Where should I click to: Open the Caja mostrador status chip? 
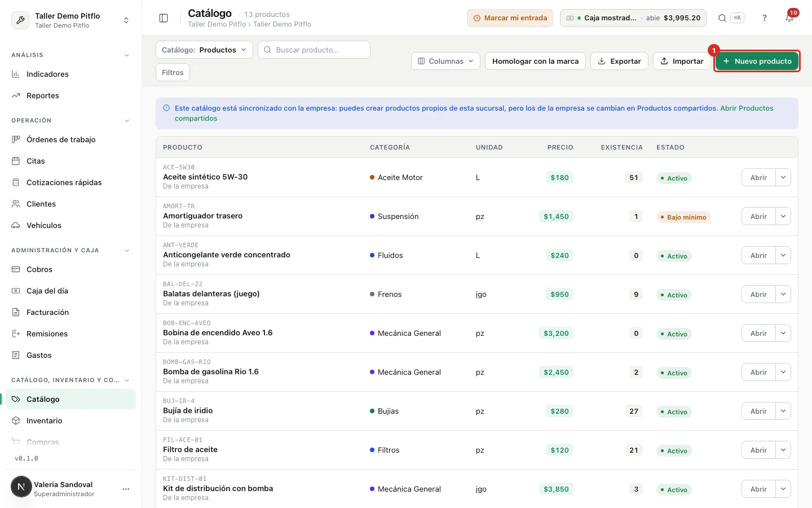click(x=633, y=18)
